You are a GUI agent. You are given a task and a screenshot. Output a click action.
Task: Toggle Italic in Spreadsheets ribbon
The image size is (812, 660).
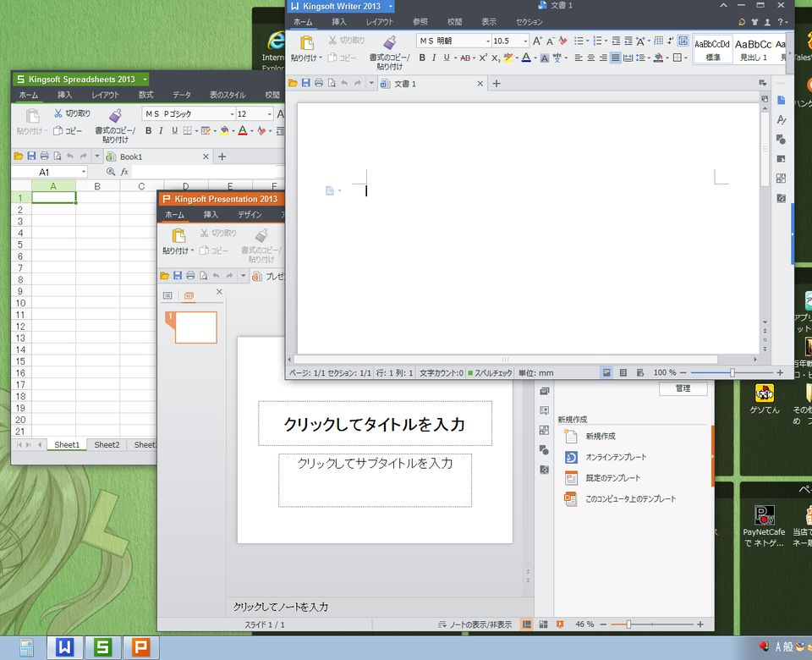click(x=161, y=130)
